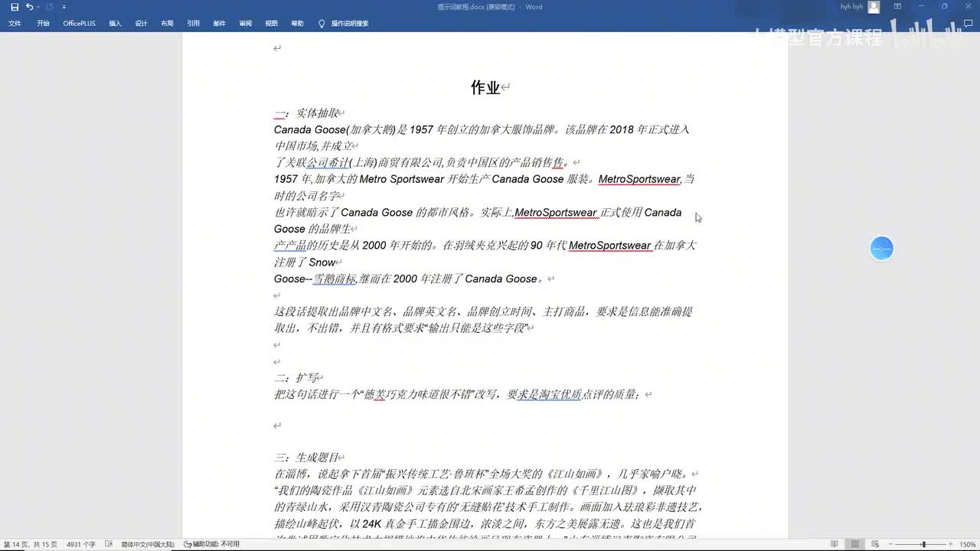The width and height of the screenshot is (980, 551).
Task: Click the 一：实体抽取 section heading
Action: pyautogui.click(x=306, y=113)
